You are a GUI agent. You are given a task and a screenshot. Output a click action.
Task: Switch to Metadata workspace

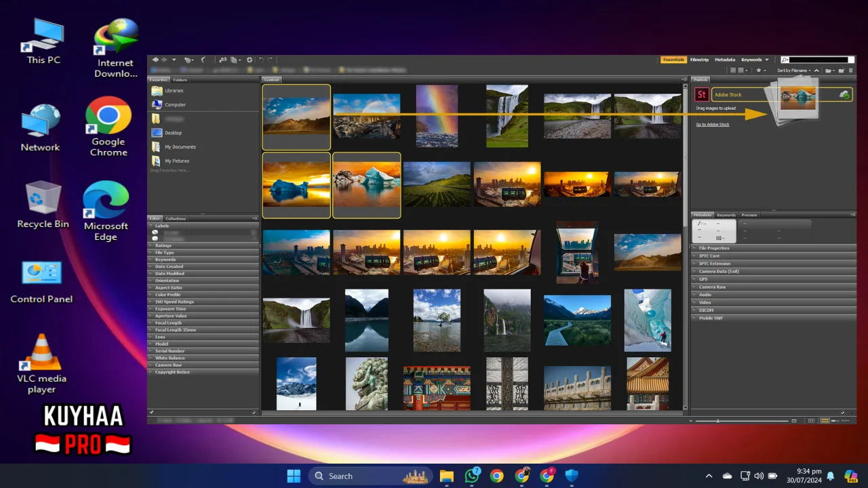[725, 60]
